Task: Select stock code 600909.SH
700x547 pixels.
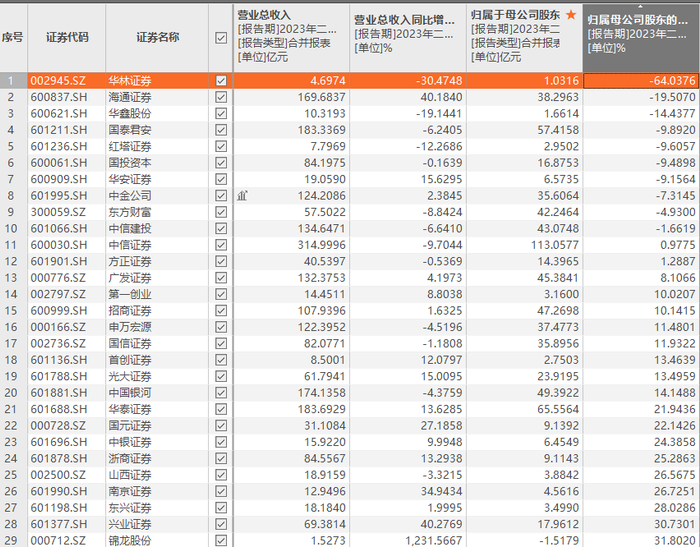Action: click(58, 179)
